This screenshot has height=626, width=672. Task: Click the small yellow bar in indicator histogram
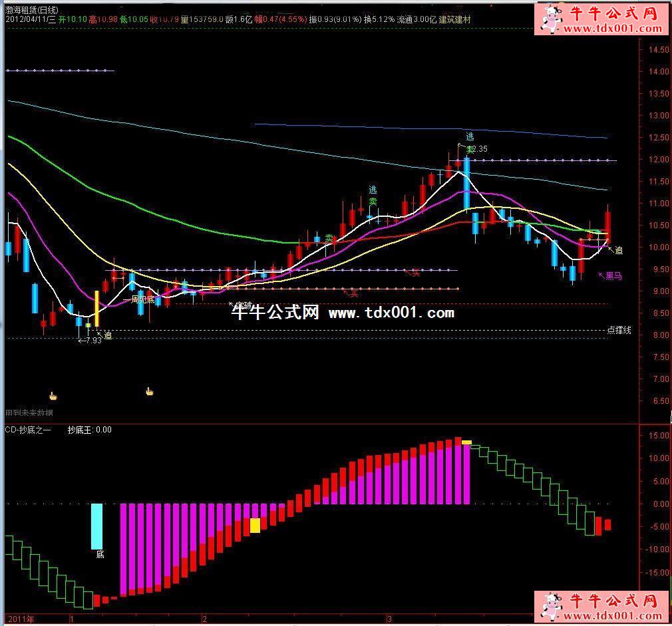[x=255, y=526]
